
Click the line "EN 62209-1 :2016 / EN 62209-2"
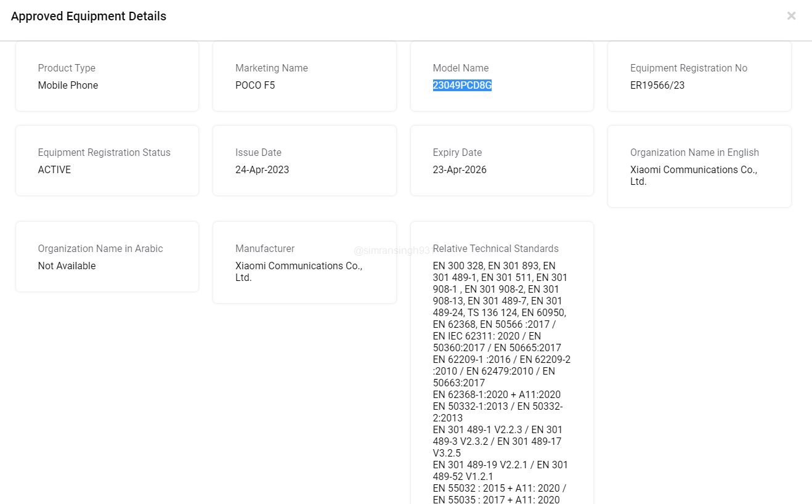501,360
